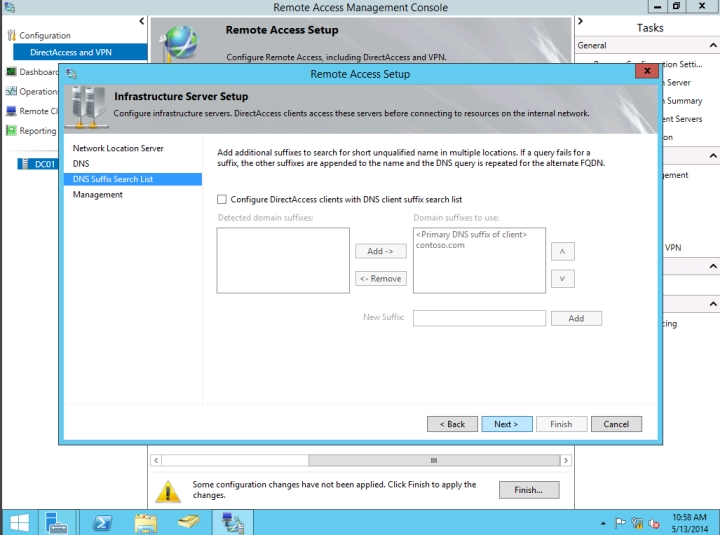Select DNS Suffix Search List step
This screenshot has height=535, width=720.
pos(133,179)
